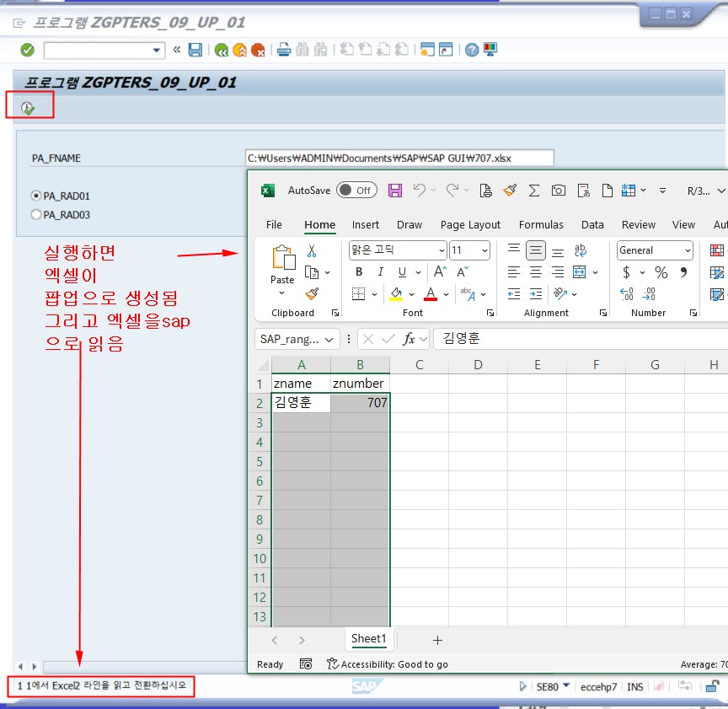Open the Fill Color dropdown arrow

tap(411, 294)
